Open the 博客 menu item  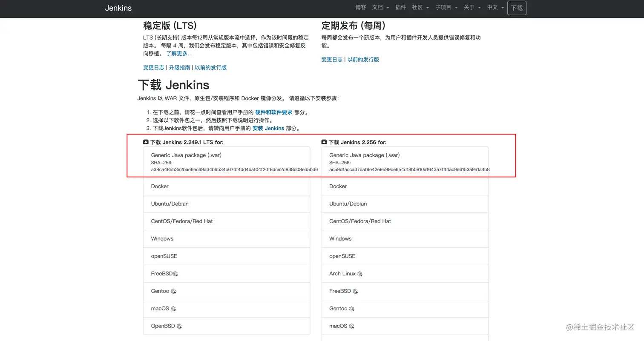click(361, 8)
